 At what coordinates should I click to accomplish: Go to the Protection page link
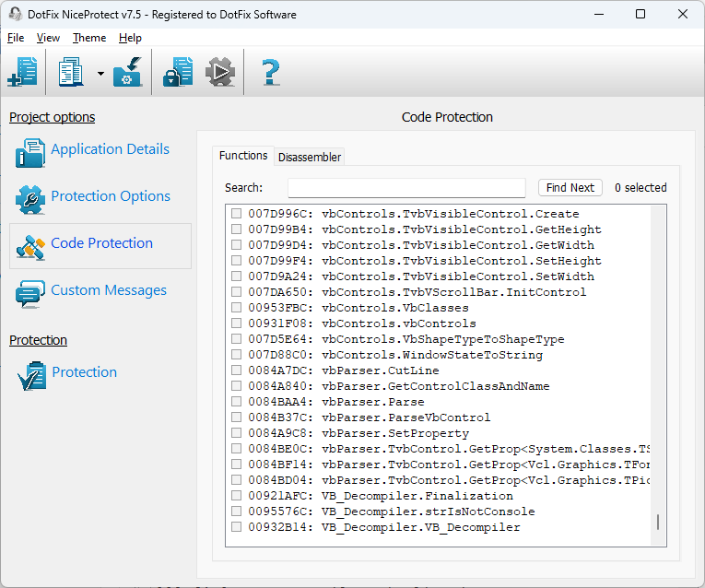pyautogui.click(x=85, y=371)
